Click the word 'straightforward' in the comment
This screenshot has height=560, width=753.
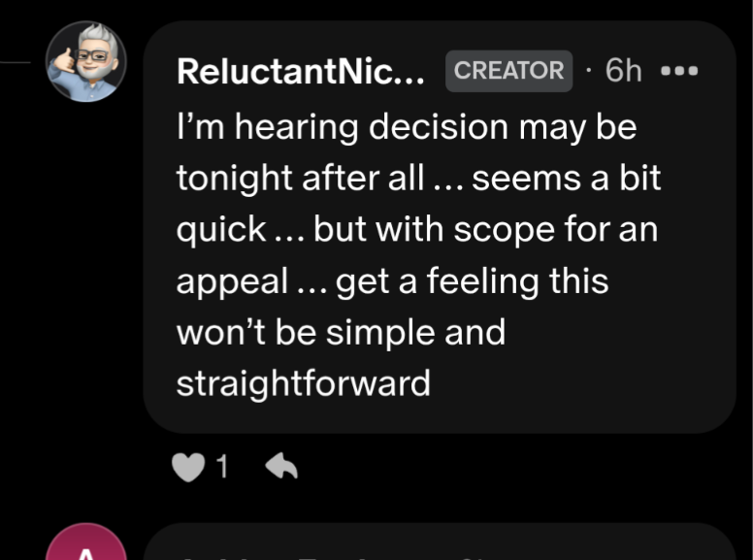tap(303, 383)
